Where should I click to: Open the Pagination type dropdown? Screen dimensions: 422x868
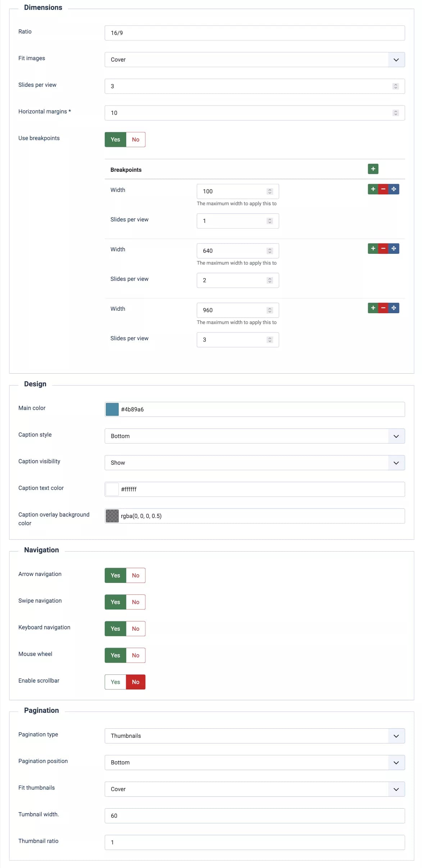coord(254,736)
